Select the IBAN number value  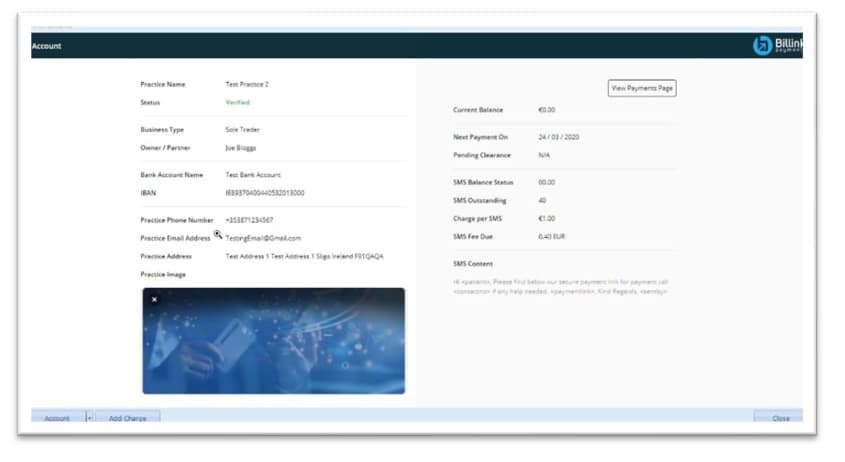point(265,193)
